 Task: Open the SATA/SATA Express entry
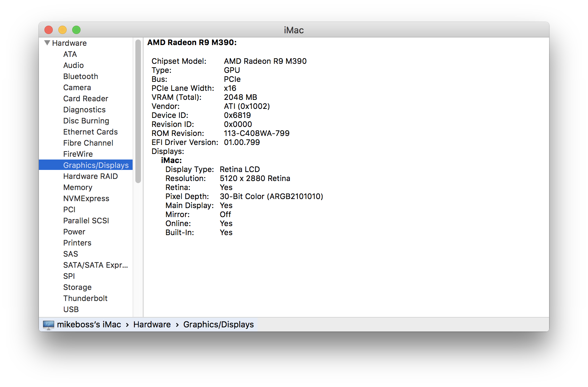96,265
